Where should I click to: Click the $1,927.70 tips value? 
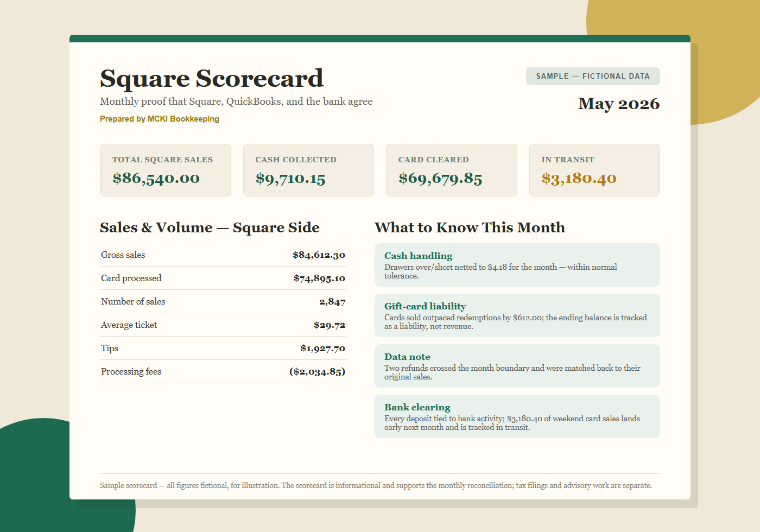click(322, 348)
